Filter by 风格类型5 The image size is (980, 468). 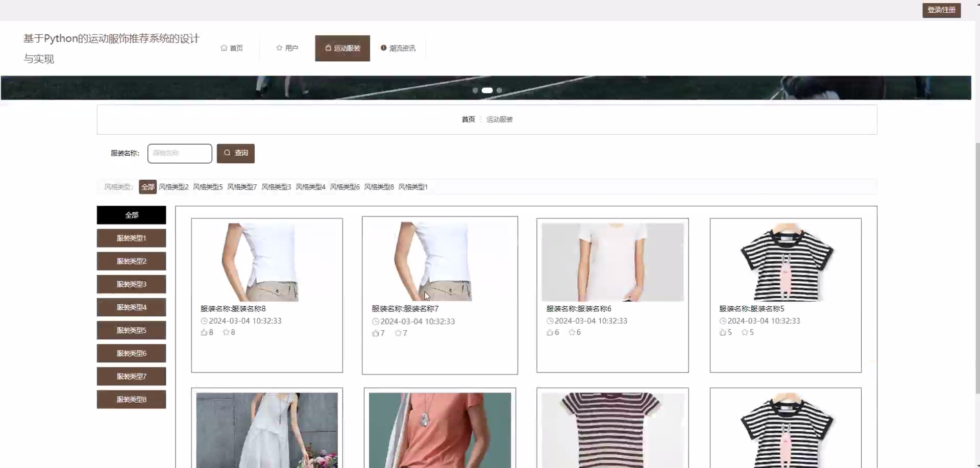click(x=208, y=187)
